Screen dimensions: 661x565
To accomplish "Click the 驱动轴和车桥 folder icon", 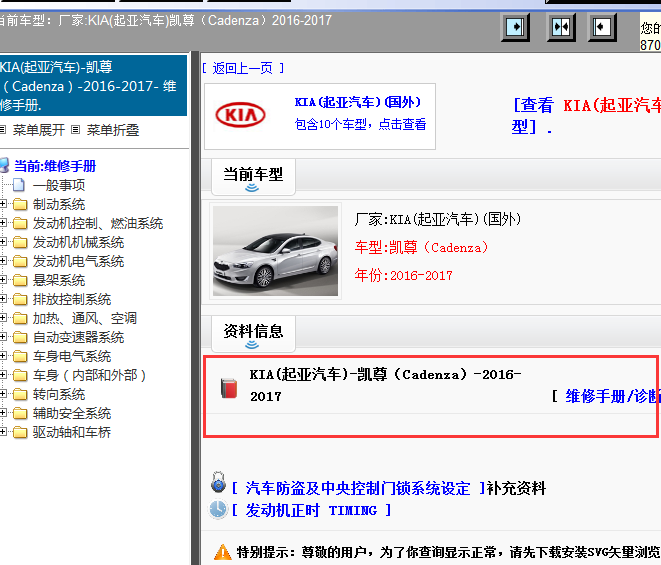I will pyautogui.click(x=20, y=432).
